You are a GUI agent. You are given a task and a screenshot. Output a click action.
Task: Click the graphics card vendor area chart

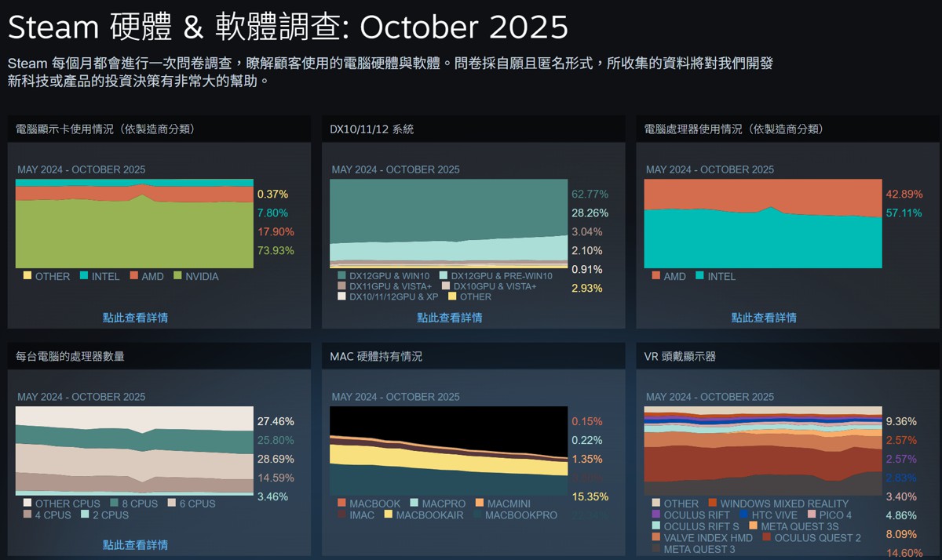[134, 224]
